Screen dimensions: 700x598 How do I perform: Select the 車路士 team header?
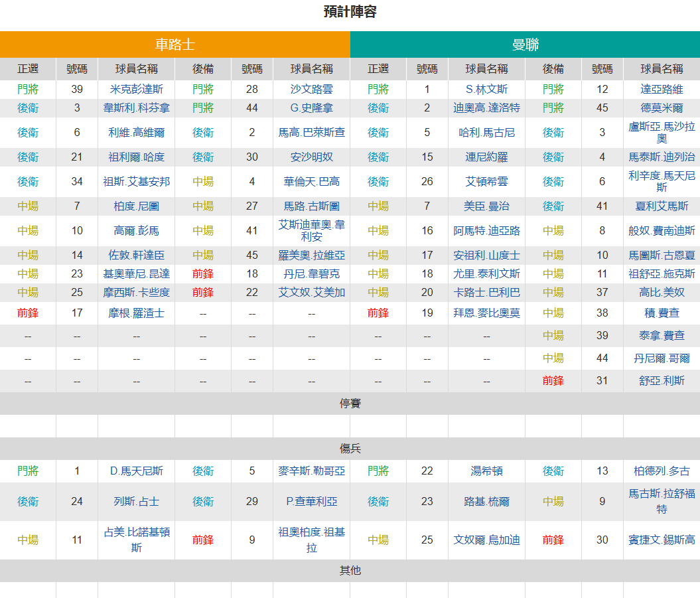pyautogui.click(x=175, y=44)
